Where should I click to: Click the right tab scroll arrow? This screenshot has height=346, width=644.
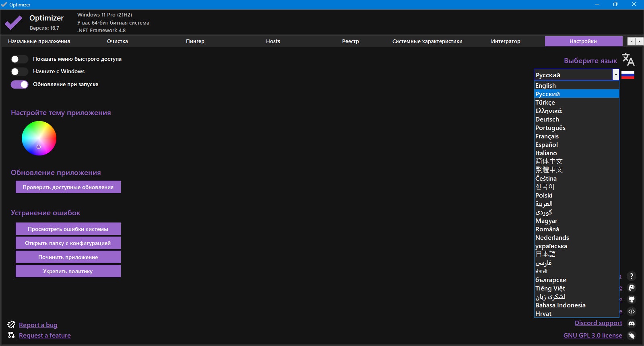[x=639, y=41]
